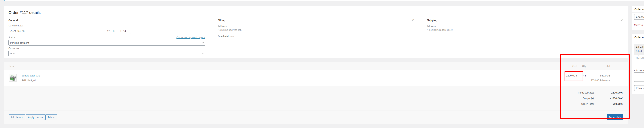Image resolution: width=644 pixels, height=128 pixels.
Task: Open the order actions Choose dropdown
Action: coord(639,17)
